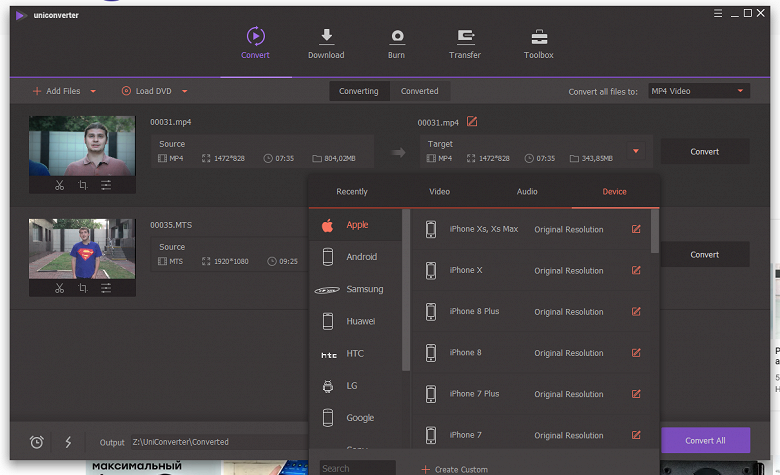Image resolution: width=780 pixels, height=475 pixels.
Task: Click Load DVD button
Action: point(147,91)
